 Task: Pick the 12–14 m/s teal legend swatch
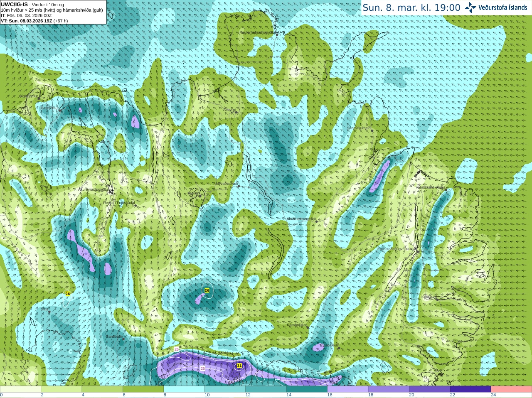tap(266, 389)
